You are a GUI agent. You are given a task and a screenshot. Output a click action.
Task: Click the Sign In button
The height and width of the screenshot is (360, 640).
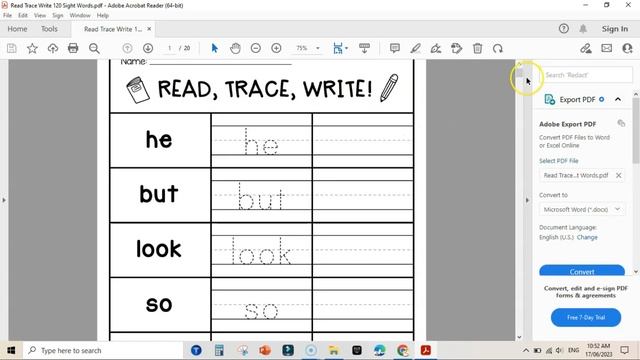615,29
